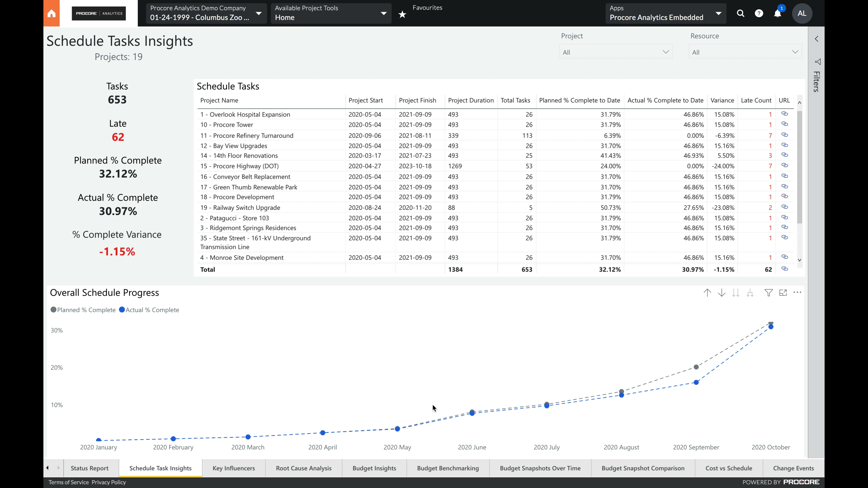This screenshot has width=868, height=488.
Task: Click the Favourites star icon
Action: (402, 14)
